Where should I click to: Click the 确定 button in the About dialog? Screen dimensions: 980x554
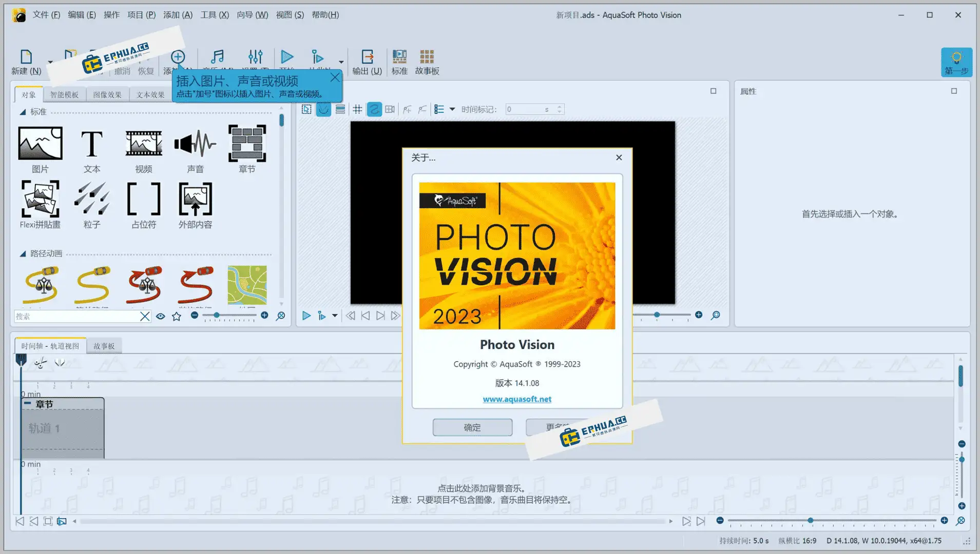[472, 427]
